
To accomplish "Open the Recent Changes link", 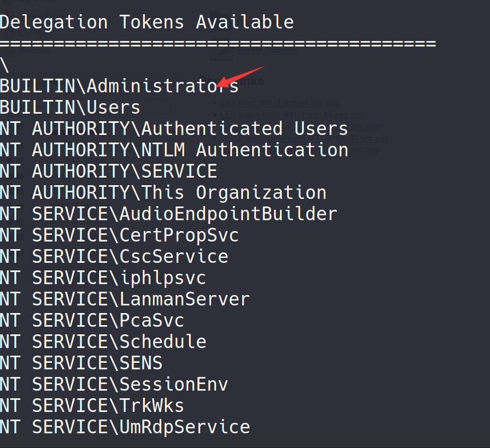I will pos(267,51).
